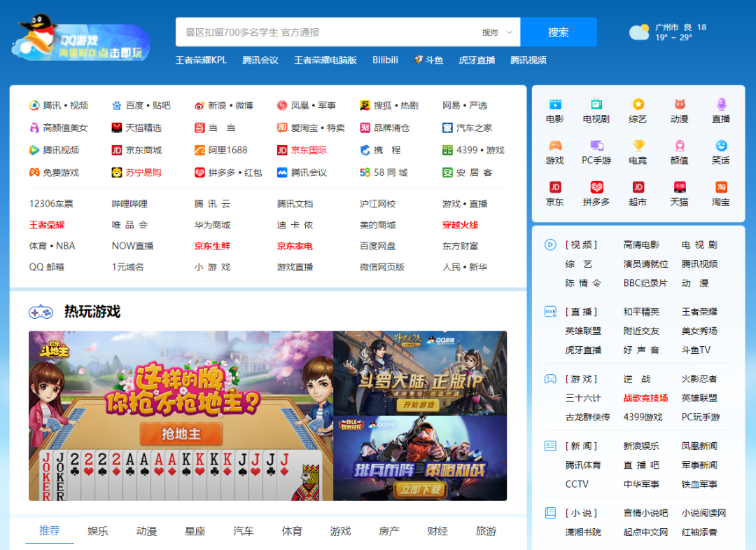The height and width of the screenshot is (550, 756).
Task: Open 穿越火线 link
Action: [x=460, y=225]
